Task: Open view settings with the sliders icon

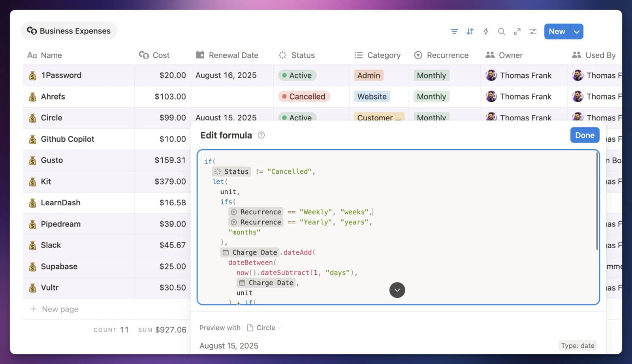Action: pyautogui.click(x=533, y=31)
